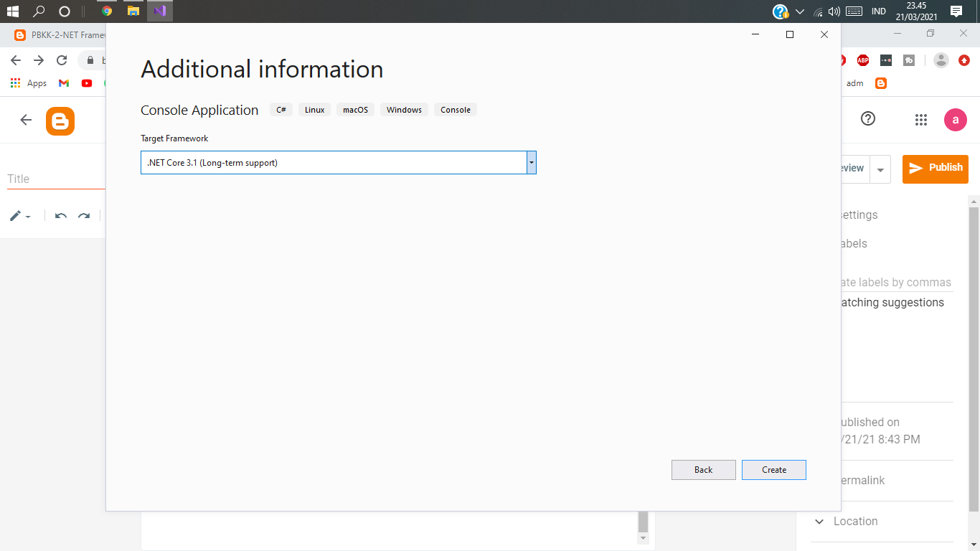Click the red Chrome update arrow icon
Screen dimensions: 980x551
(x=964, y=60)
